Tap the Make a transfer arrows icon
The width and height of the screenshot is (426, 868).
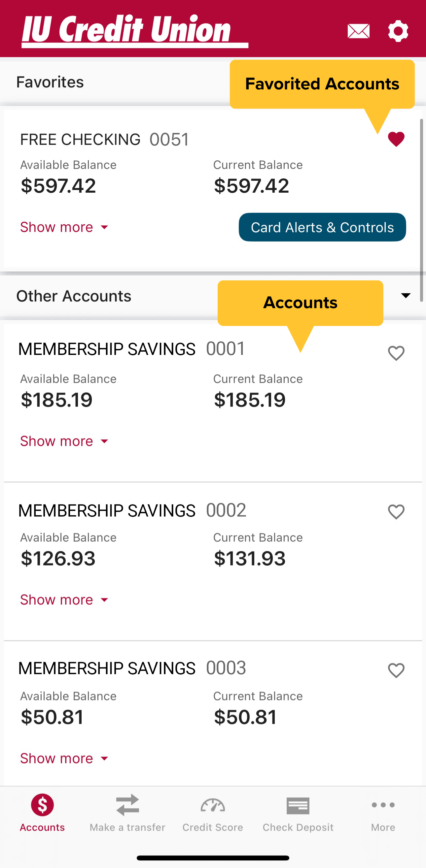coord(127,805)
